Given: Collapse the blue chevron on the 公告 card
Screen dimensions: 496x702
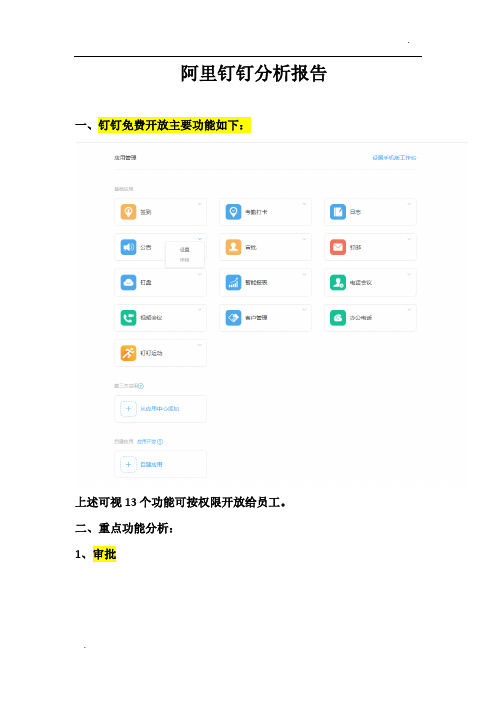Looking at the screenshot, I should pyautogui.click(x=200, y=239).
